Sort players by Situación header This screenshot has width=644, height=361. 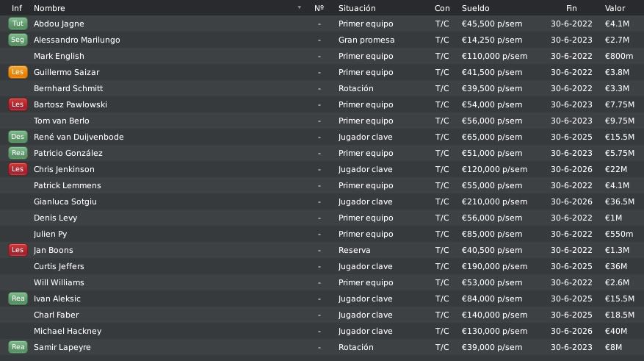pos(357,8)
